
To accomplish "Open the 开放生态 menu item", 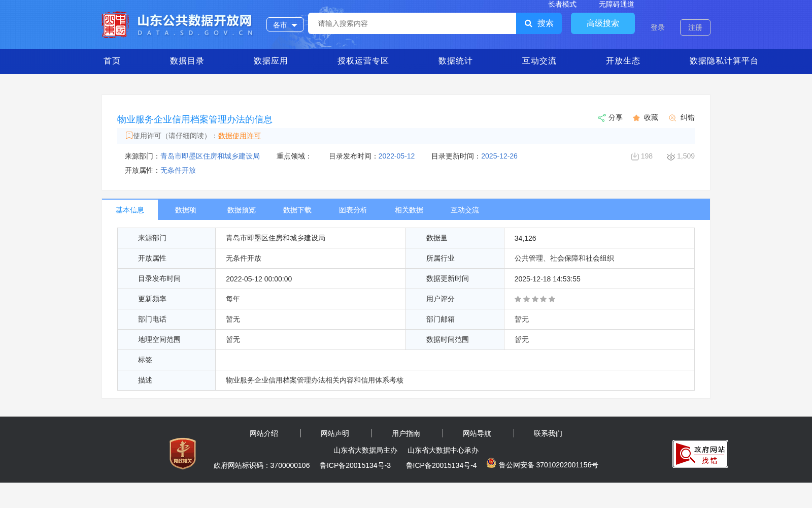I will [x=623, y=61].
